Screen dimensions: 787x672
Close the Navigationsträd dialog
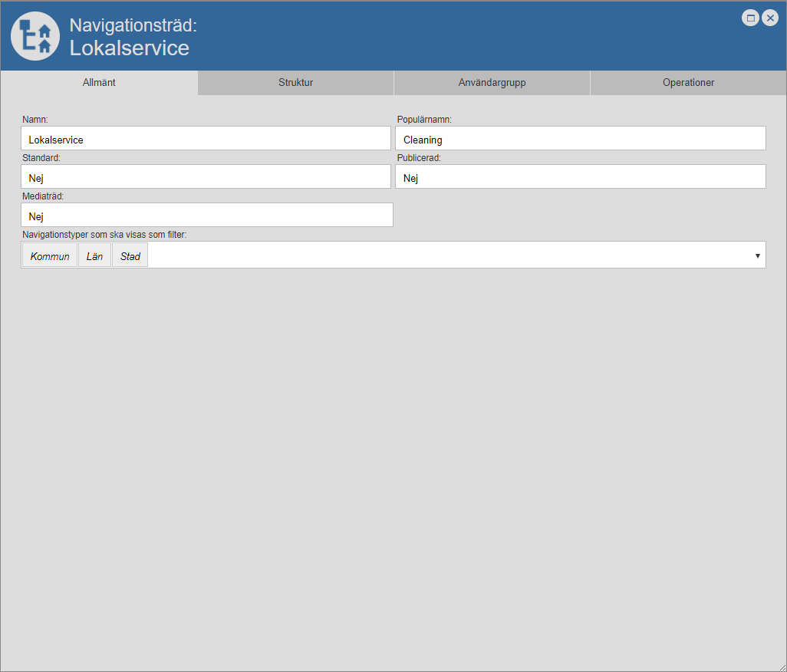click(770, 18)
